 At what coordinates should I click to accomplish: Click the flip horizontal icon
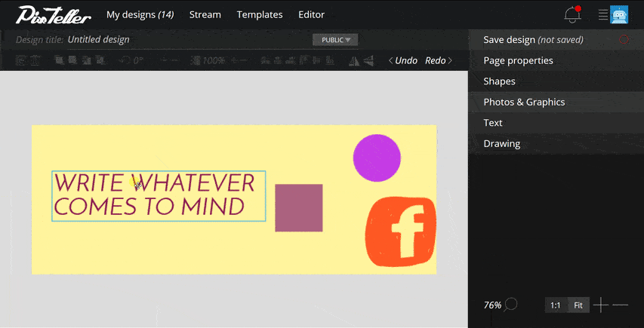pyautogui.click(x=354, y=61)
